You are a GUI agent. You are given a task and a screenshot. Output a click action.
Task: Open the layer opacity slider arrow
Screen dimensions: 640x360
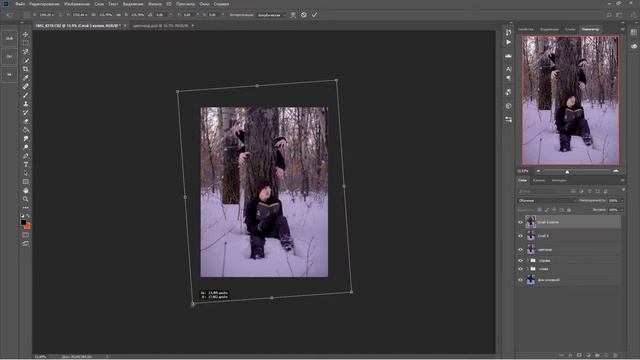pos(622,200)
